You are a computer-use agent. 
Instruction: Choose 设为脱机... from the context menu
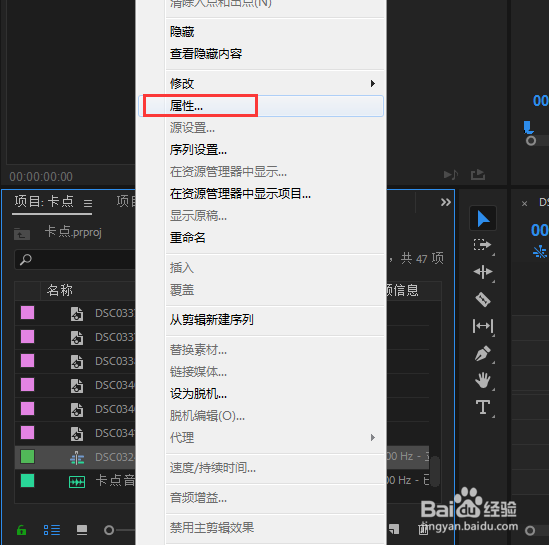261,394
